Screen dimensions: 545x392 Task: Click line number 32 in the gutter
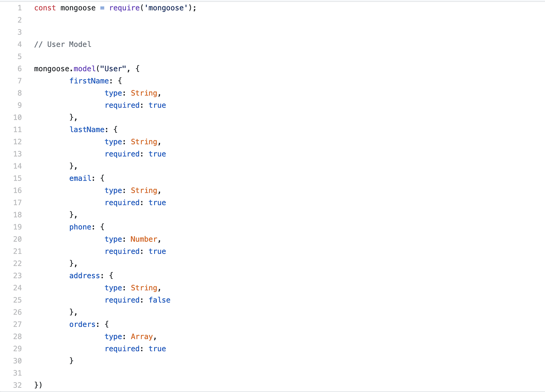tap(17, 385)
